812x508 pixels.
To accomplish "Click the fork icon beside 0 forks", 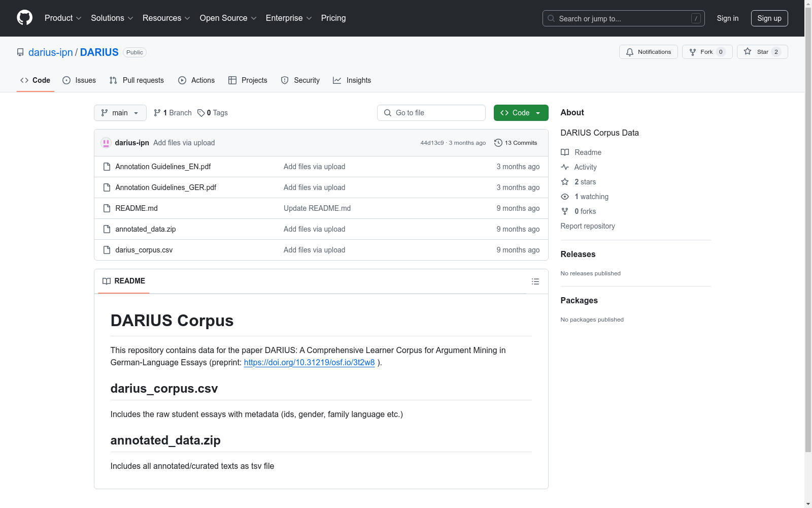I will (565, 211).
